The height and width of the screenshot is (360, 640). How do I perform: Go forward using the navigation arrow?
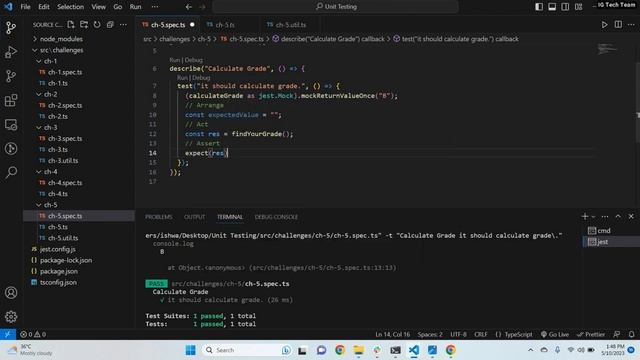(x=202, y=7)
